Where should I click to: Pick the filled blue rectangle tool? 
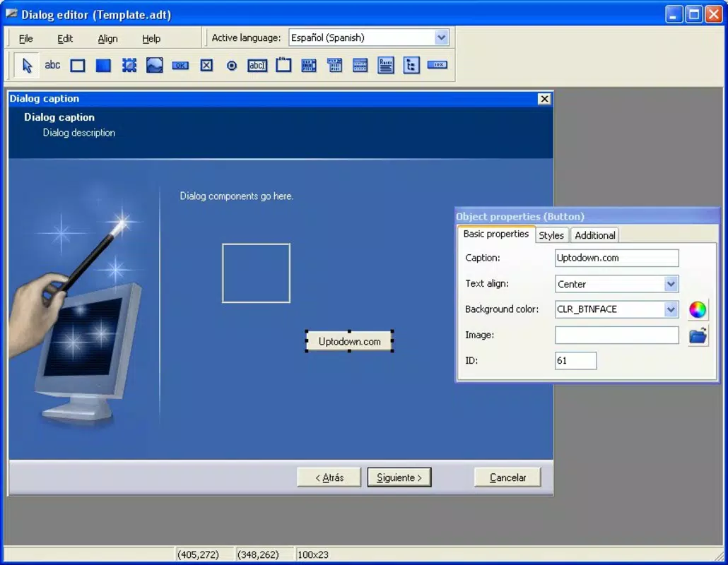click(x=103, y=66)
